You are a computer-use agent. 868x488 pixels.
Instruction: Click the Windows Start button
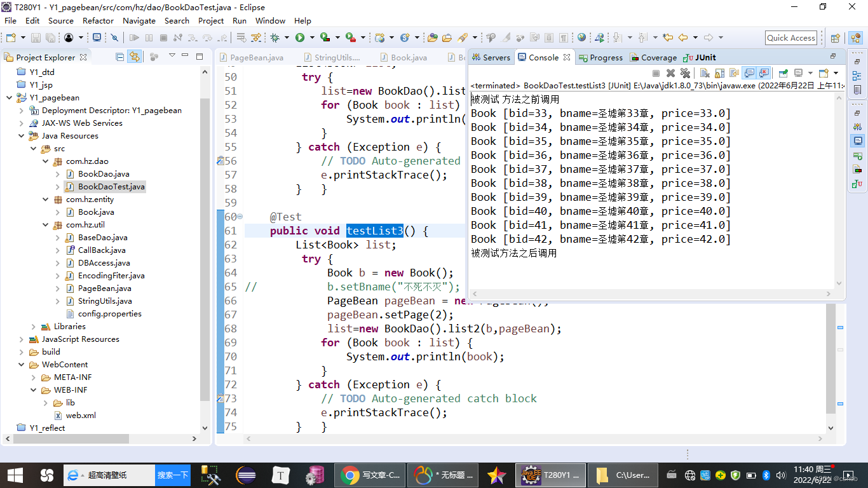(14, 475)
